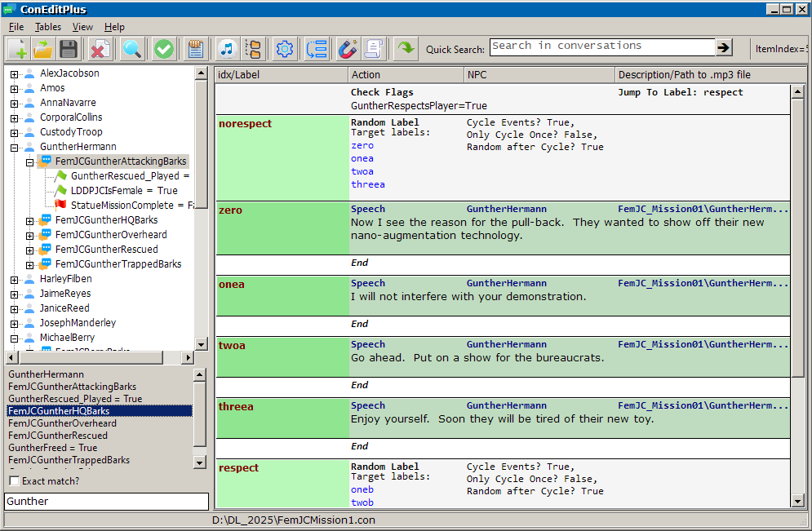
Task: Expand the AnnaNavarre tree node
Action: click(x=15, y=103)
